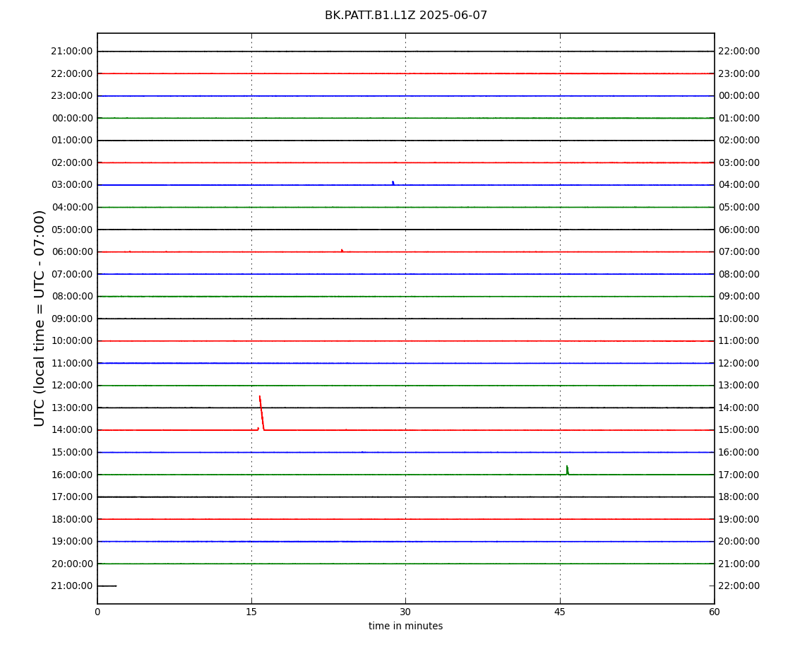This screenshot has width=812, height=671.
Task: Click right-axis label 15:00:00
Action: [739, 430]
